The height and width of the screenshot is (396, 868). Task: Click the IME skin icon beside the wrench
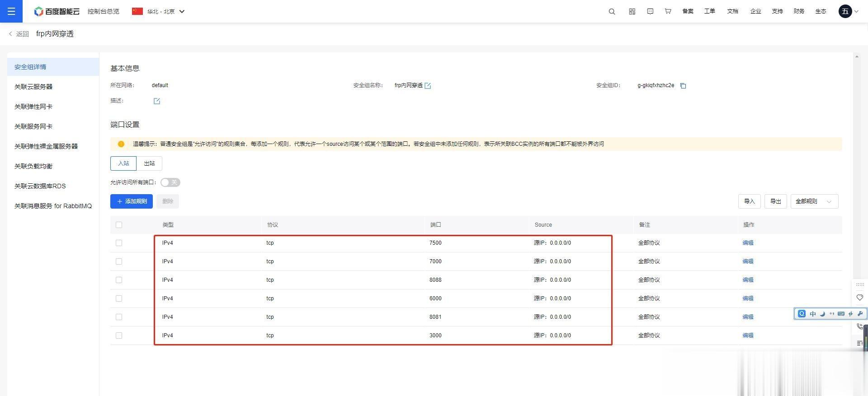851,314
